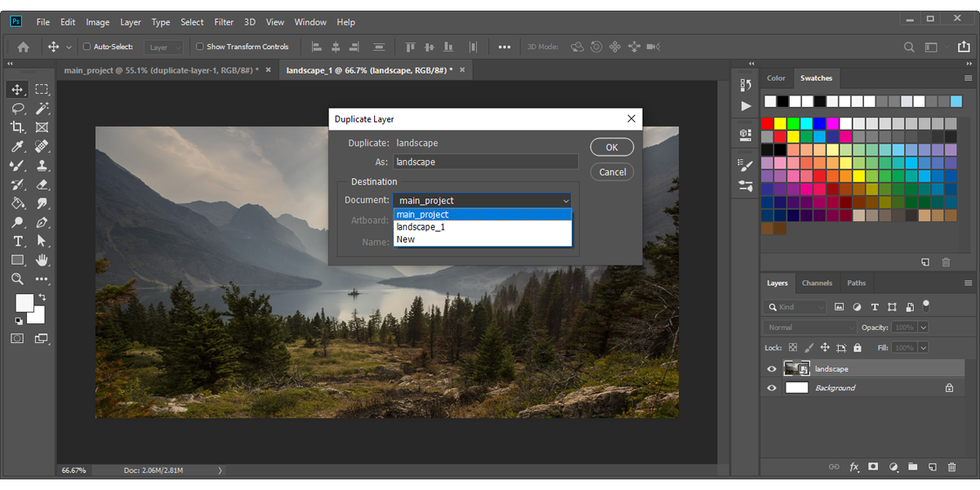The height and width of the screenshot is (490, 980).
Task: Check Show Transform Controls option
Action: 200,47
